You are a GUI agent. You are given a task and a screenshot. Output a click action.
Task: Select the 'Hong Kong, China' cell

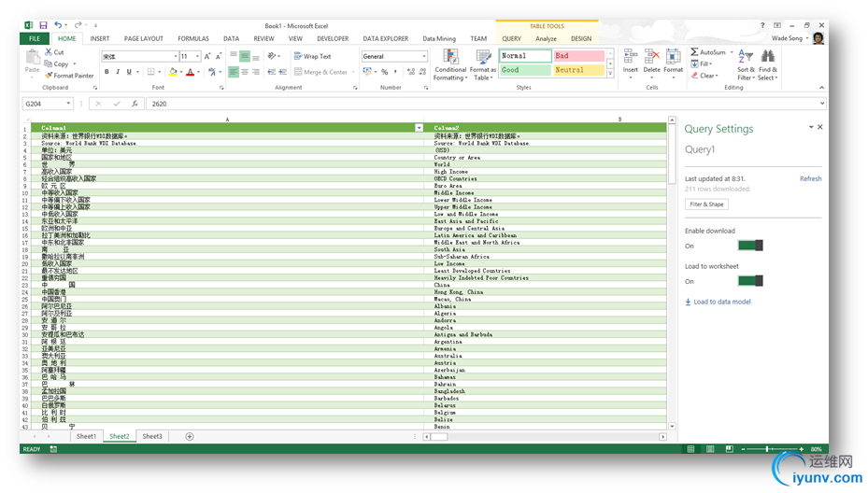coord(546,292)
